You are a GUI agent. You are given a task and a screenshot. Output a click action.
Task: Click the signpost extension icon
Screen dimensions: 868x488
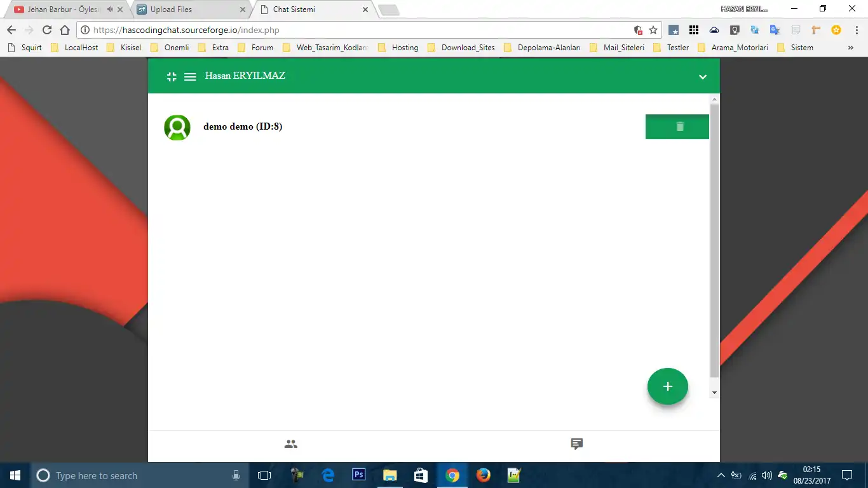(816, 30)
